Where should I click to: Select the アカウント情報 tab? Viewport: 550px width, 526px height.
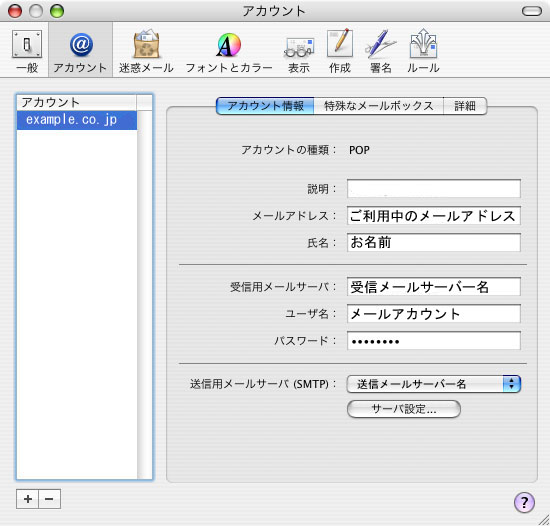(265, 106)
